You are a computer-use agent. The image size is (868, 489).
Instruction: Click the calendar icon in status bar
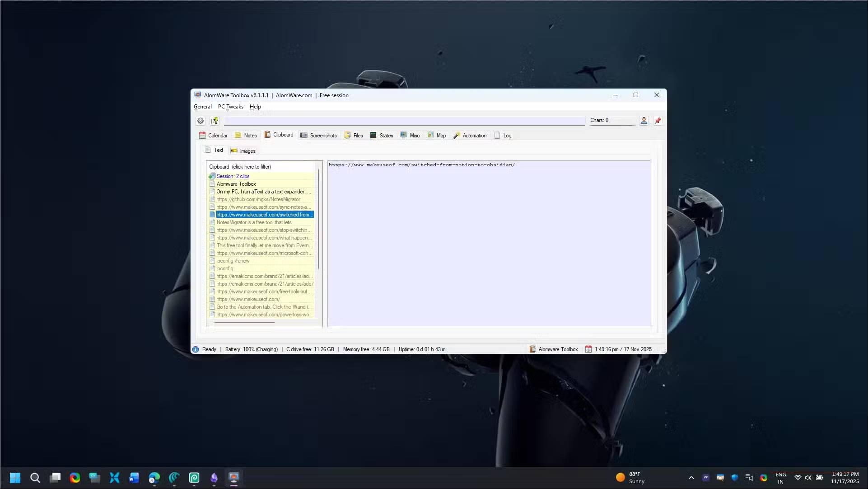(588, 349)
